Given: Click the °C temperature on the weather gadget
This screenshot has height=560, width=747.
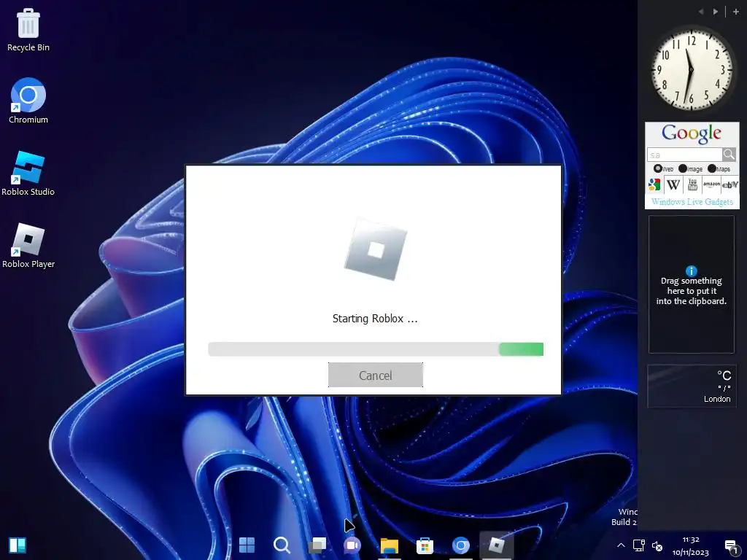Looking at the screenshot, I should coord(724,376).
